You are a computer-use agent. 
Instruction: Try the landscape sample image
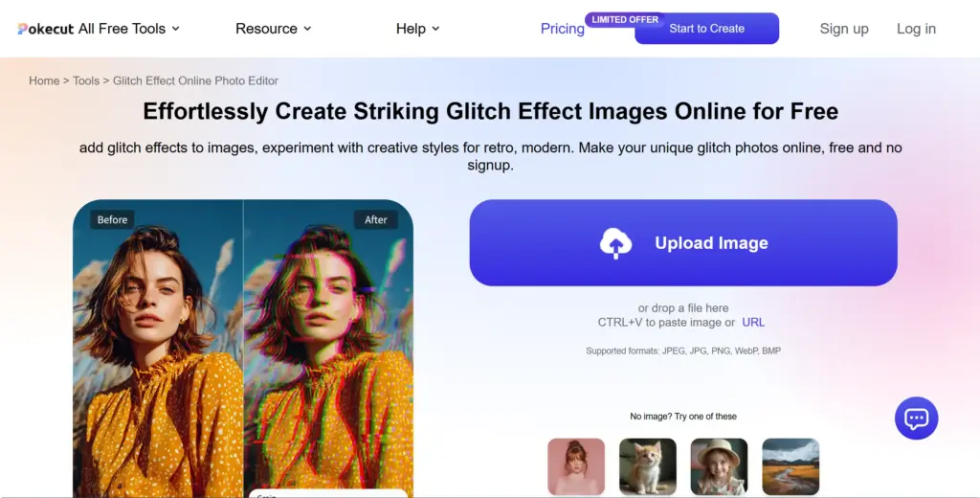pyautogui.click(x=791, y=466)
